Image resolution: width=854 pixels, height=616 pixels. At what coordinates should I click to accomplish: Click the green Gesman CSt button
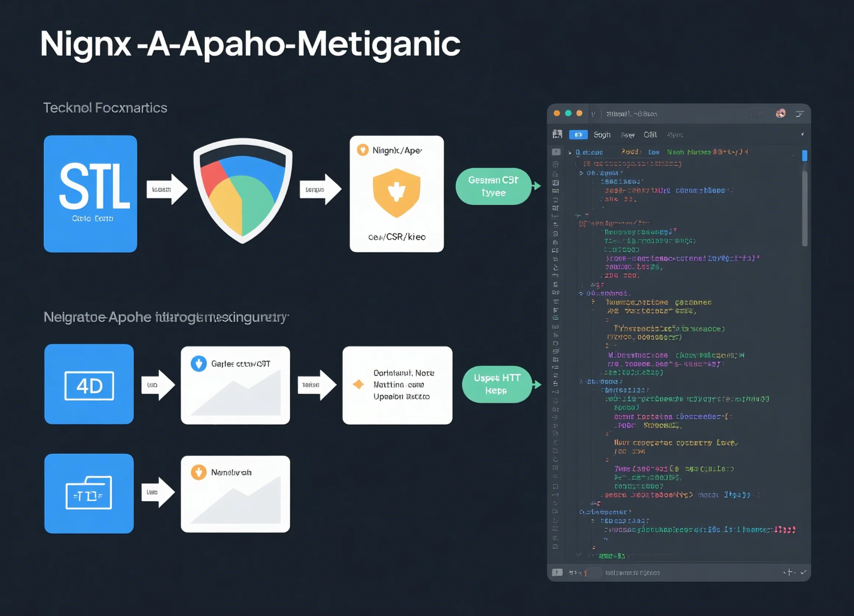(x=494, y=187)
